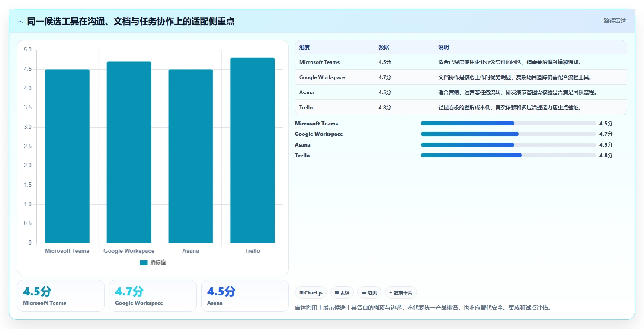Click the Microsoft Teams label in the progress list
This screenshot has width=644, height=329.
pyautogui.click(x=317, y=124)
